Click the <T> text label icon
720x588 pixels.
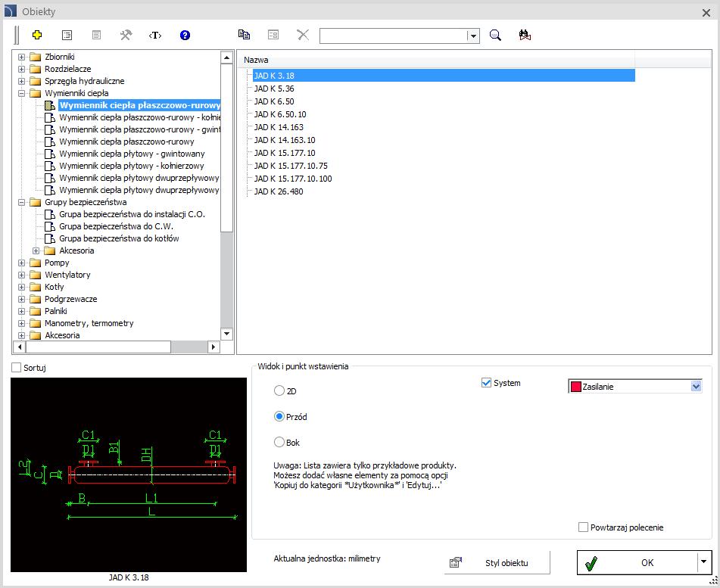[155, 35]
